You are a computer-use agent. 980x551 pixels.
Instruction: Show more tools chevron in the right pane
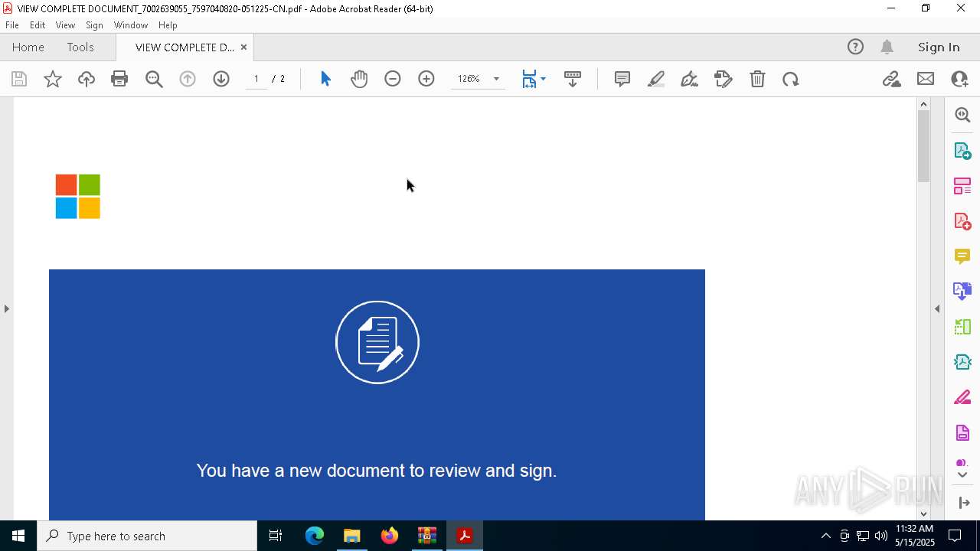(x=962, y=474)
